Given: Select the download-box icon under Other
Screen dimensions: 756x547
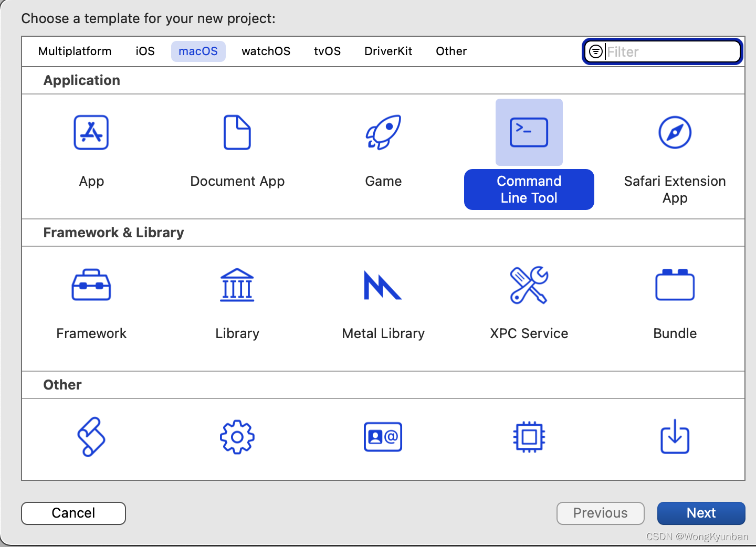Looking at the screenshot, I should click(x=675, y=437).
